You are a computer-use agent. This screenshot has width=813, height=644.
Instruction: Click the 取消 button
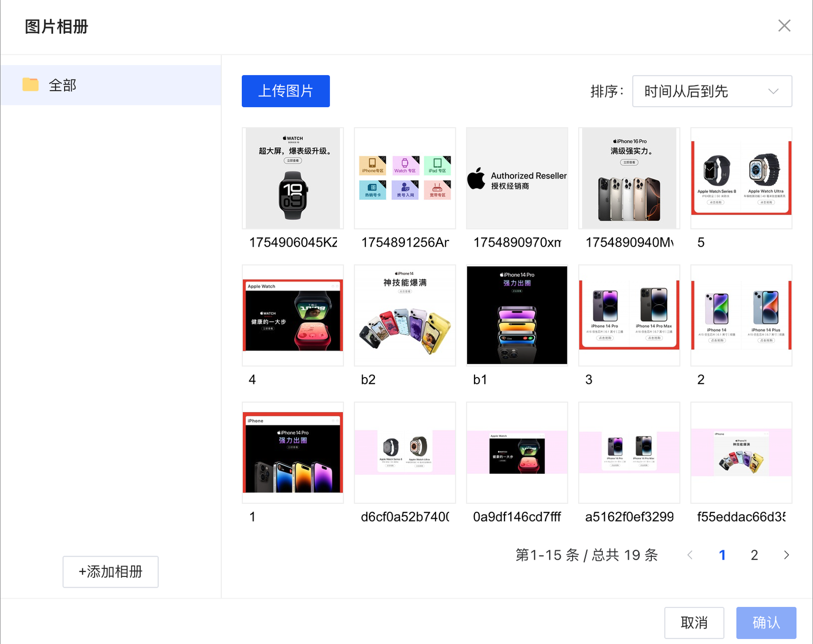[x=694, y=623]
